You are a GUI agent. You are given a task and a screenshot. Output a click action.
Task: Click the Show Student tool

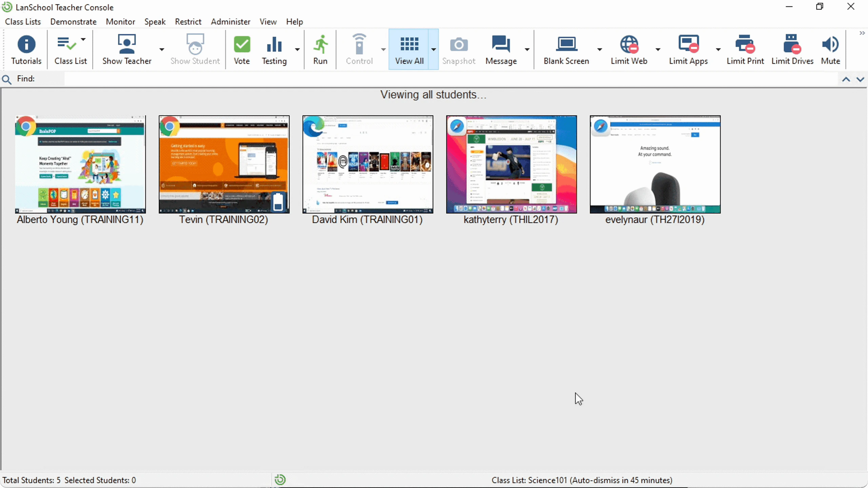195,49
